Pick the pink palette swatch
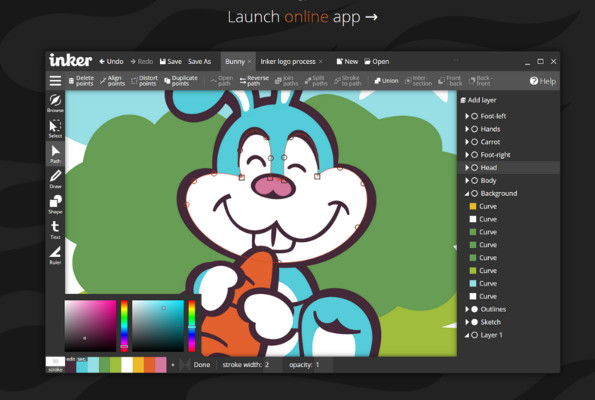The height and width of the screenshot is (400, 595). point(161,365)
